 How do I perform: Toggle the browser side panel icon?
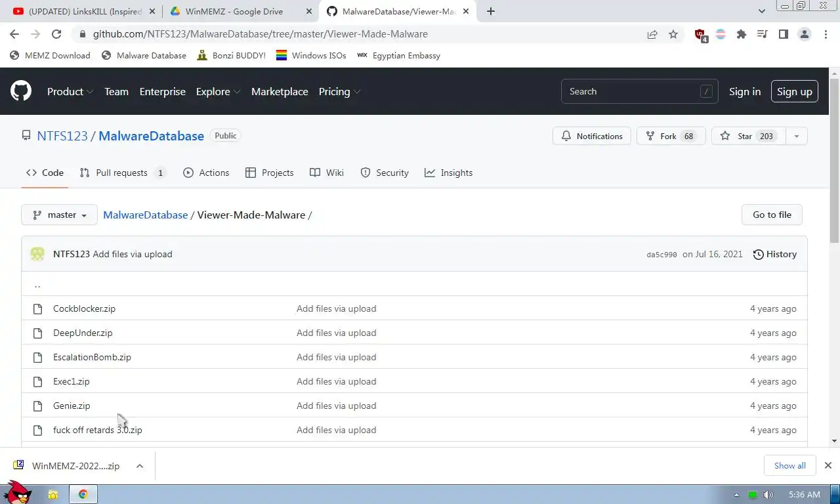784,34
